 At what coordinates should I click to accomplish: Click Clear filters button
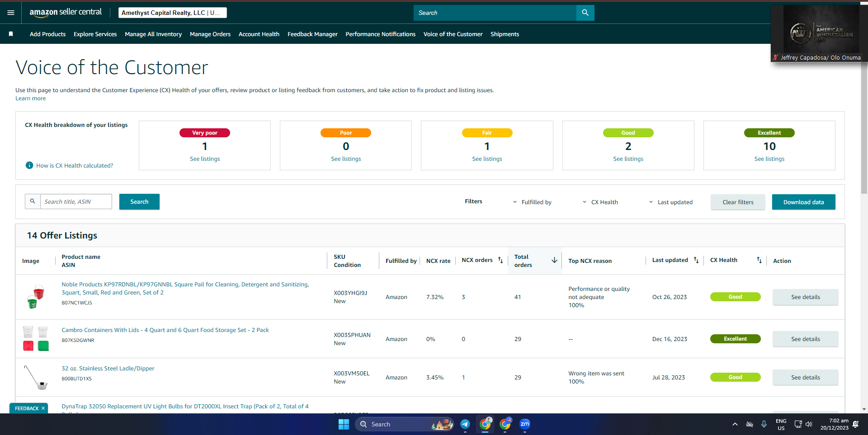(738, 202)
